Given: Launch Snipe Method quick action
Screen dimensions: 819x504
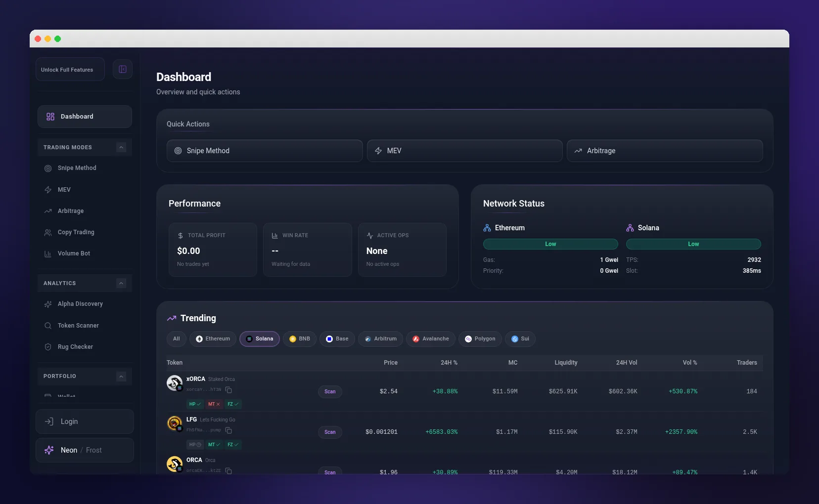Looking at the screenshot, I should tap(265, 151).
